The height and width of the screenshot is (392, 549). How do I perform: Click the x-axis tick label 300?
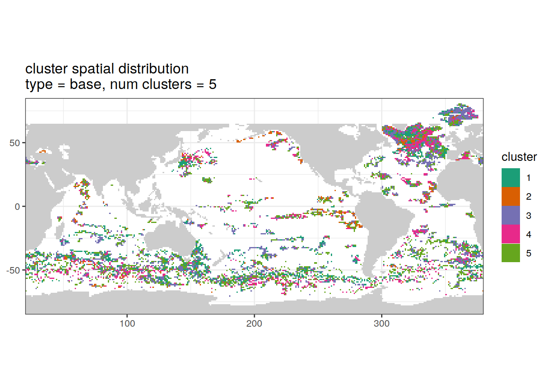pos(382,324)
